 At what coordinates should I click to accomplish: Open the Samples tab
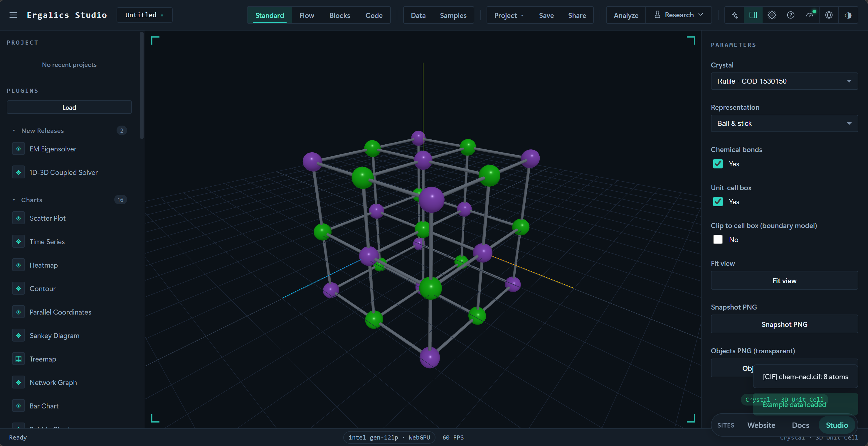tap(453, 16)
